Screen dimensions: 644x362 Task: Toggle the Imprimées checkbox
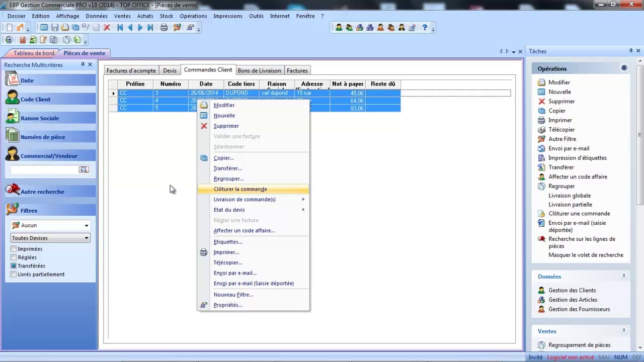pos(14,249)
